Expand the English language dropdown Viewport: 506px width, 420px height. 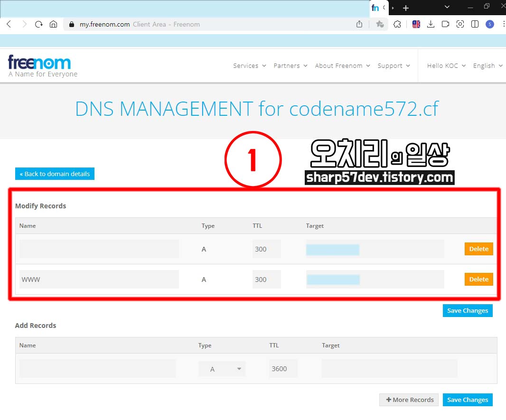pos(487,66)
